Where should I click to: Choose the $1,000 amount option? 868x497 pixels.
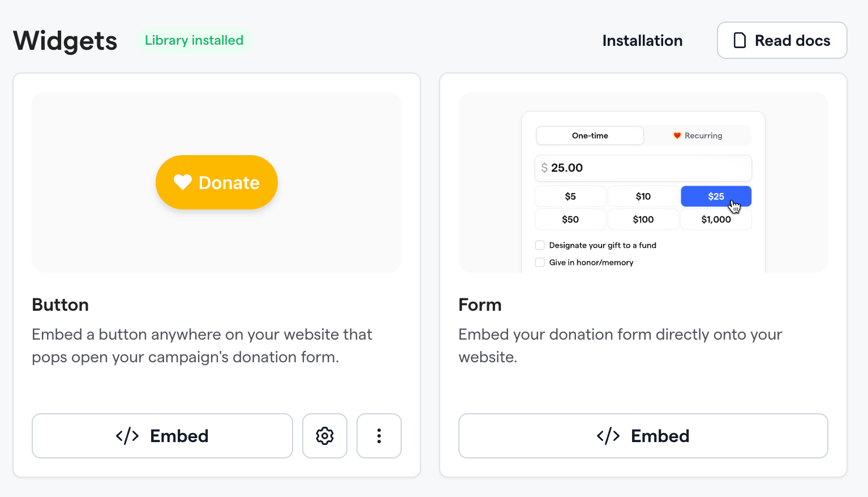click(x=716, y=220)
